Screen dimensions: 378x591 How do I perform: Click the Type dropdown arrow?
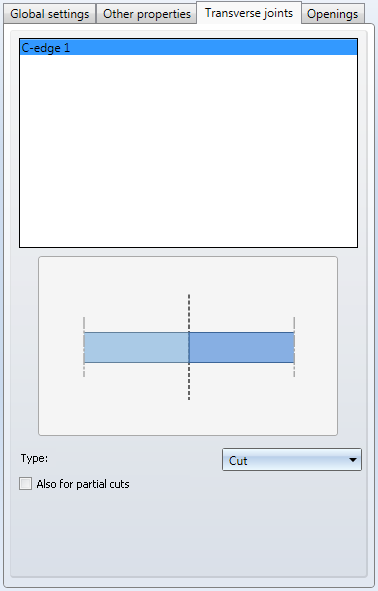pos(353,460)
